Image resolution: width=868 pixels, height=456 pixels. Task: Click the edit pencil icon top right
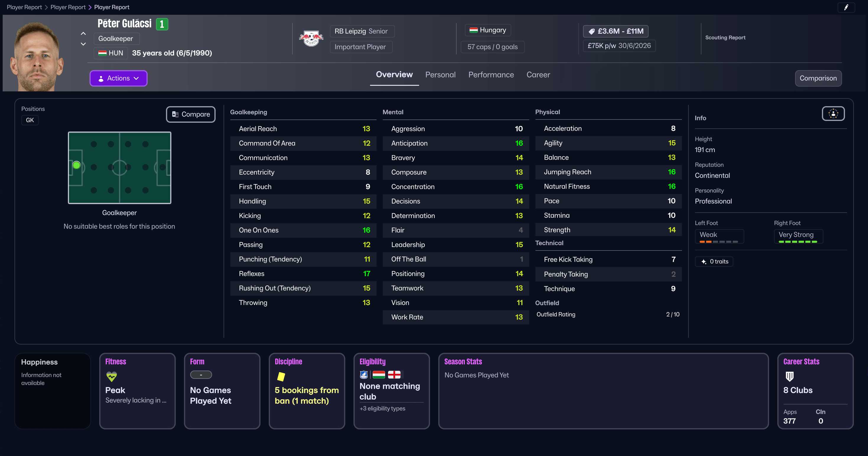846,7
